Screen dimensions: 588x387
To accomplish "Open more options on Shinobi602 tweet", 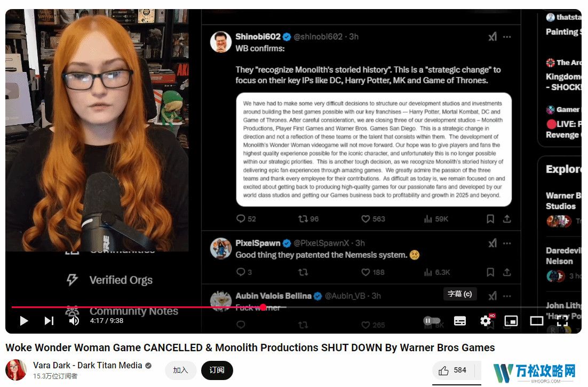I will (507, 37).
